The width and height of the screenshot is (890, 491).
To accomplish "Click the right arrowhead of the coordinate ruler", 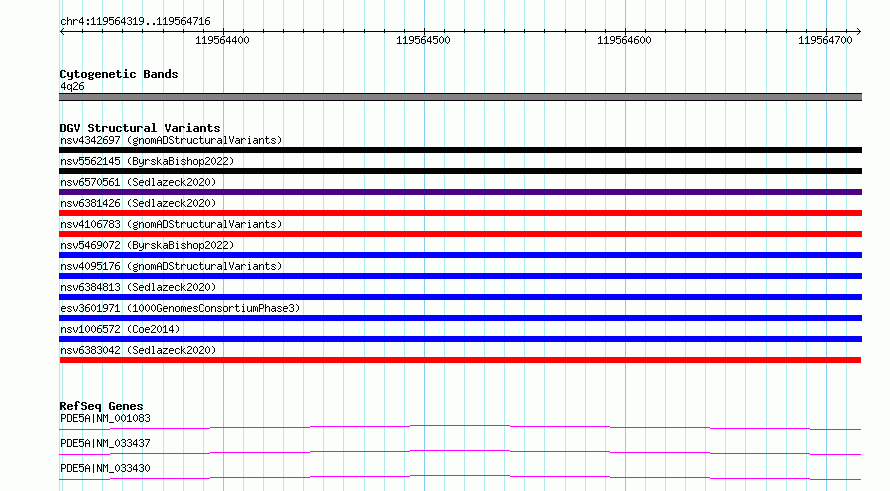I will pos(859,32).
